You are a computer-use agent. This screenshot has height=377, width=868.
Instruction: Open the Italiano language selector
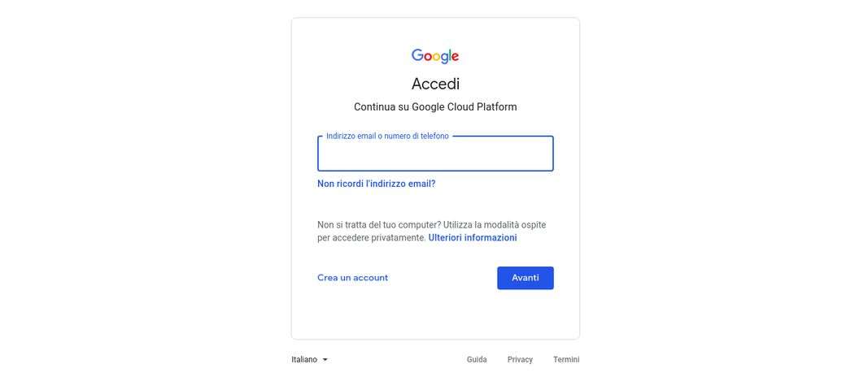point(309,360)
